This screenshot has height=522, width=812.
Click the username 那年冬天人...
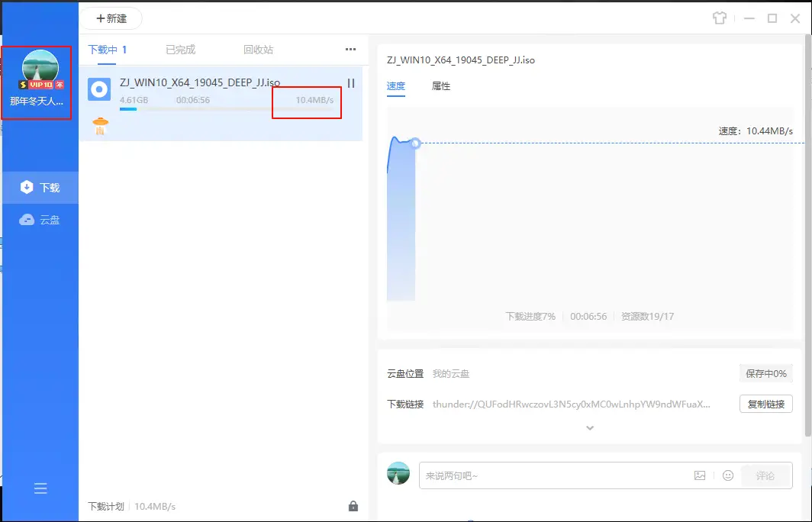click(x=37, y=101)
